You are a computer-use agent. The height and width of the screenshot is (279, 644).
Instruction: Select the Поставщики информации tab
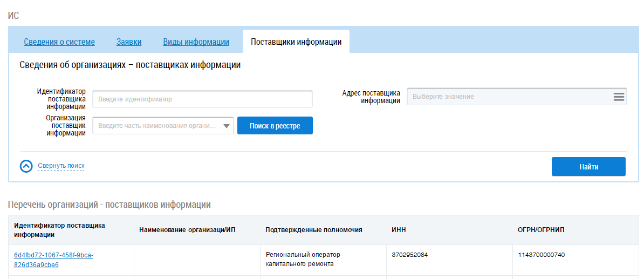(x=296, y=42)
